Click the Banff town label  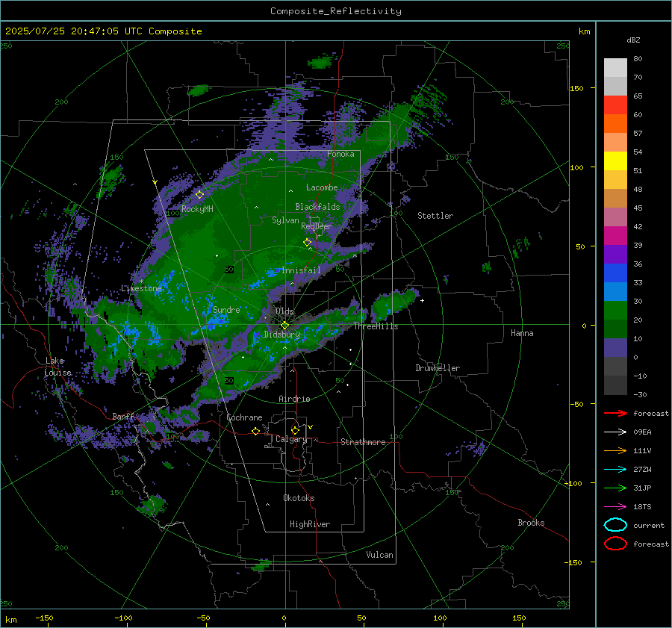[x=123, y=416]
